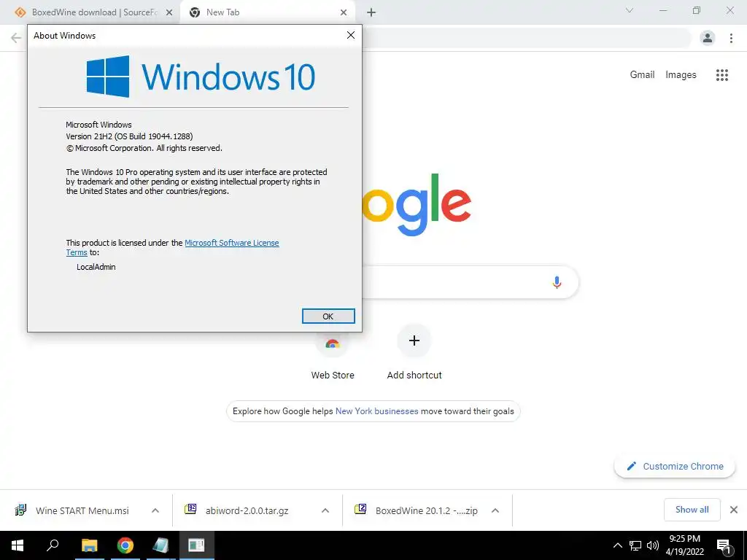
Task: Restore down the Chrome window
Action: [x=697, y=10]
